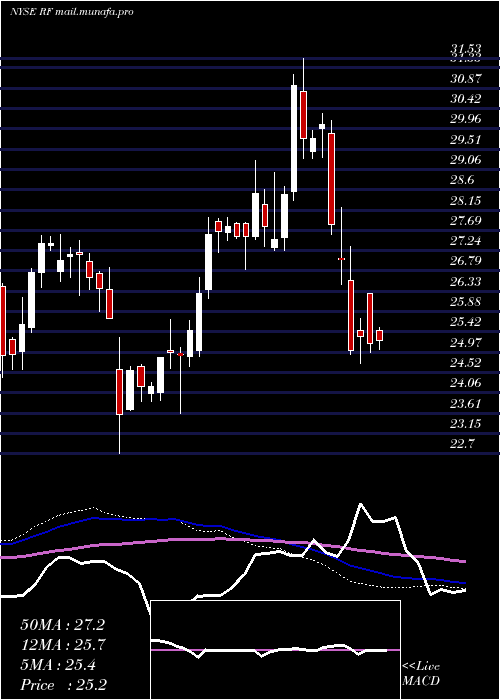Click the 23.15 price axis label
This screenshot has height=700, width=500.
(x=466, y=423)
